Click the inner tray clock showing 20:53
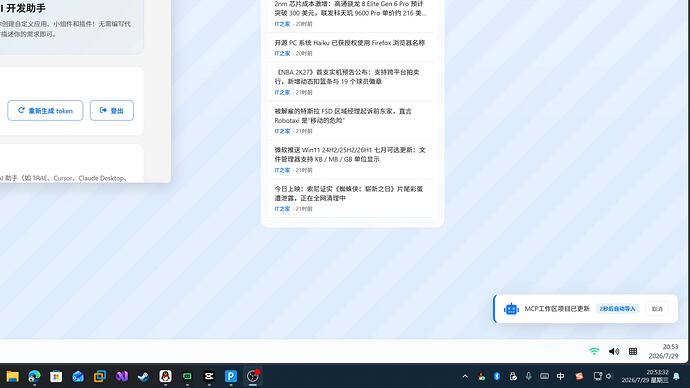Image resolution: width=690 pixels, height=388 pixels. [663, 351]
